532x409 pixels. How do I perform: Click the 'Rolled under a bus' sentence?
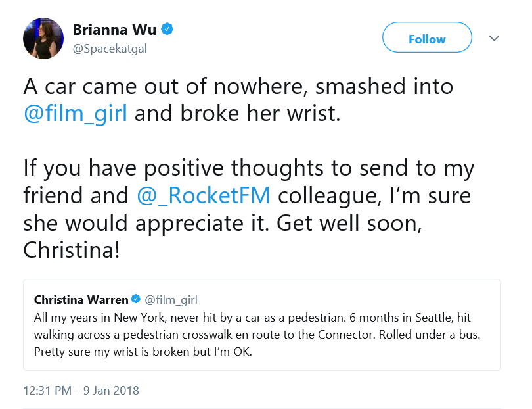tap(430, 335)
